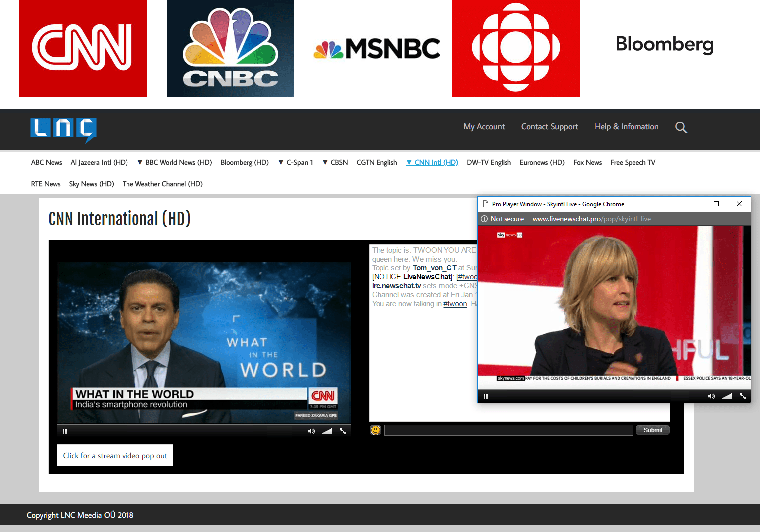Maximize the Pro Player popup window

(x=716, y=204)
